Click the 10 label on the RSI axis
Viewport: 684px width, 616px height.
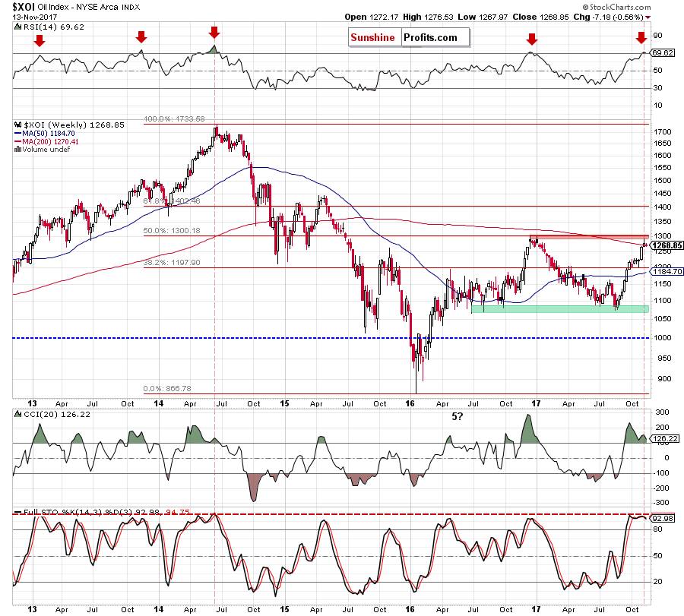click(657, 105)
